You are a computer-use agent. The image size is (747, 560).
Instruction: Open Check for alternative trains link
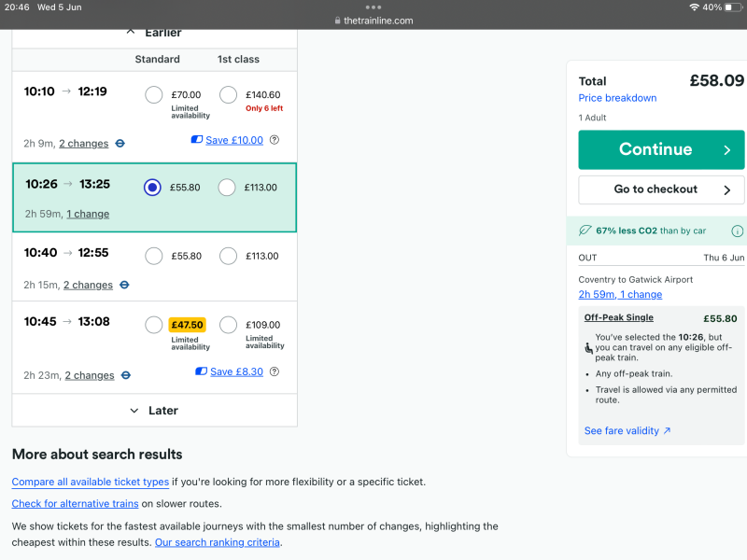(x=76, y=504)
